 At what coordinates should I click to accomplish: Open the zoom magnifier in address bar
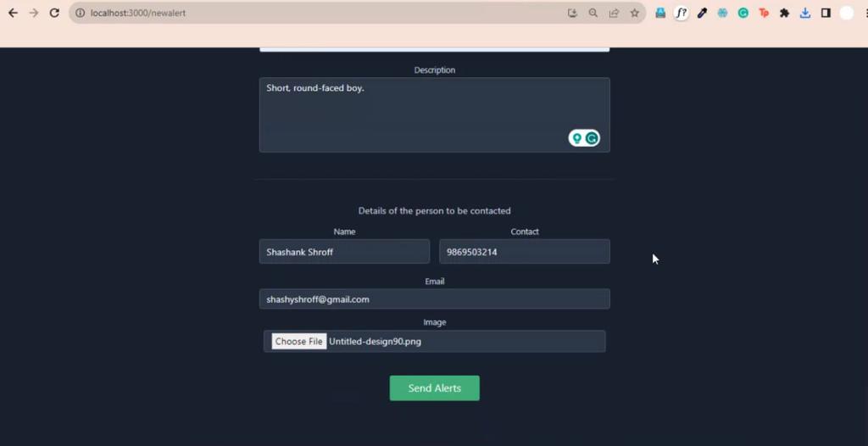click(593, 13)
